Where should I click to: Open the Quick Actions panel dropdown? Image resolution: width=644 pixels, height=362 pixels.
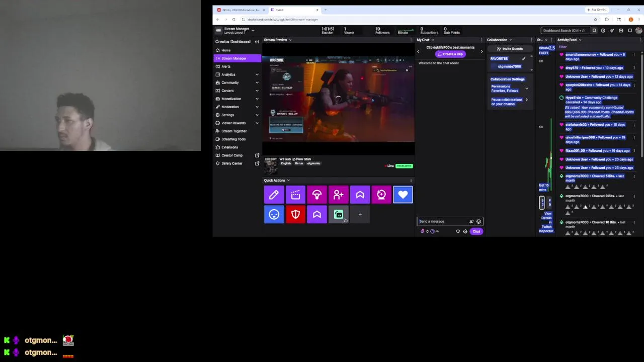pos(288,180)
